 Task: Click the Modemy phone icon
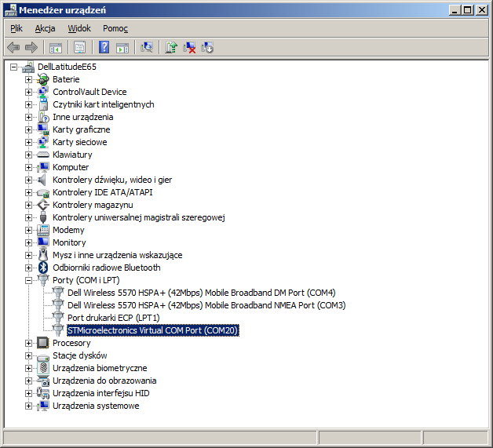pos(43,230)
